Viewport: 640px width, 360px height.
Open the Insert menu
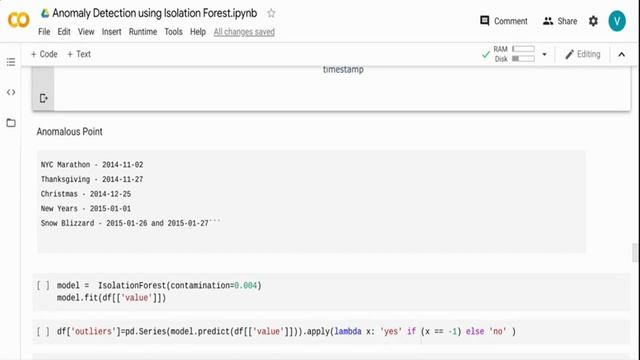(111, 32)
